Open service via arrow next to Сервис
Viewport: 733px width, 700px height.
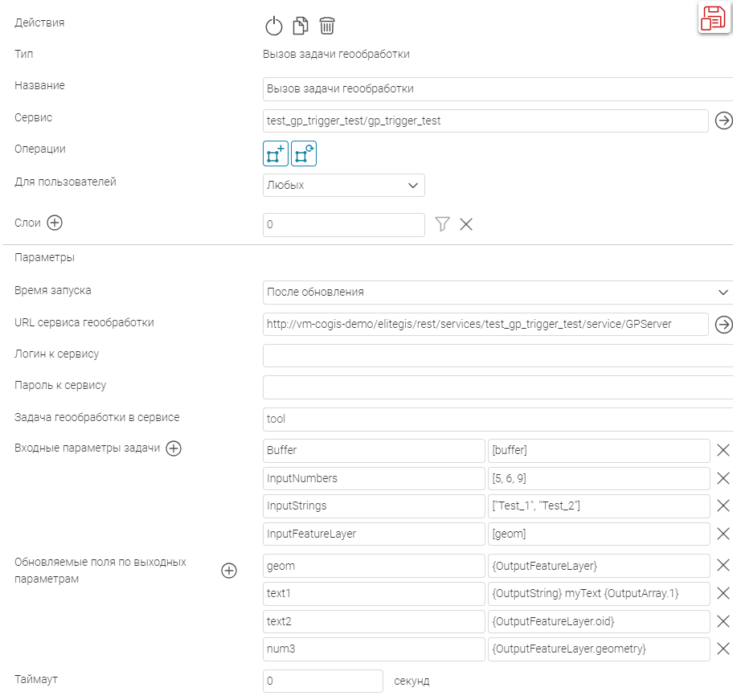(723, 121)
